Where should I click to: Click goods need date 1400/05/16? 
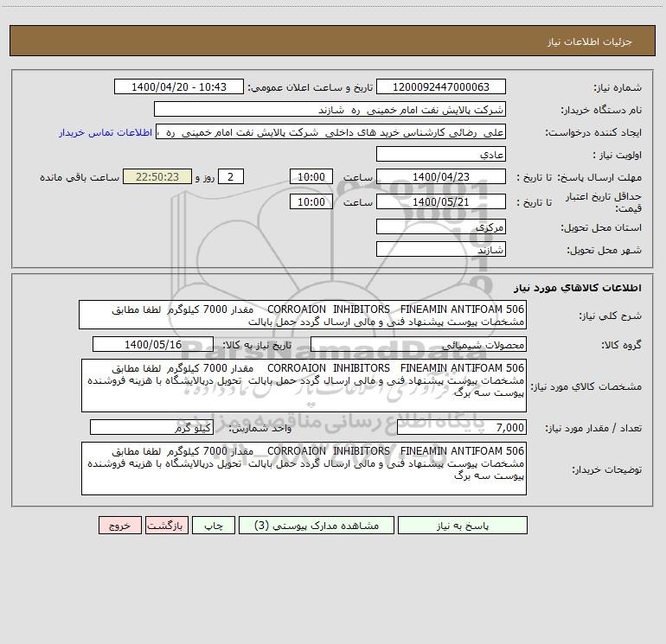153,344
